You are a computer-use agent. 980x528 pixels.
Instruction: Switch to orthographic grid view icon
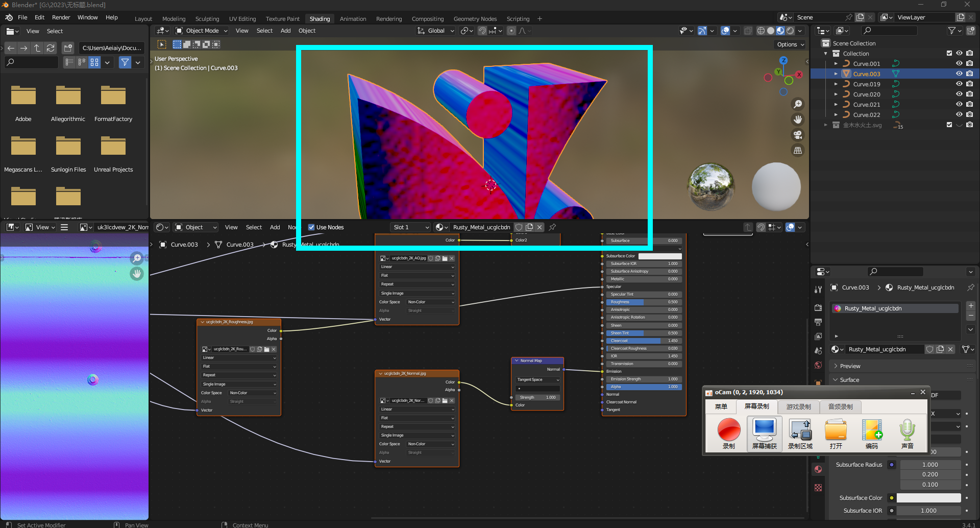click(797, 151)
